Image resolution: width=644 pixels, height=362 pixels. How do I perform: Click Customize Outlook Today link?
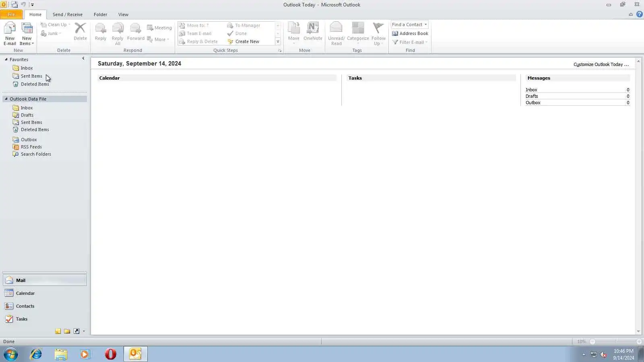[x=601, y=64]
